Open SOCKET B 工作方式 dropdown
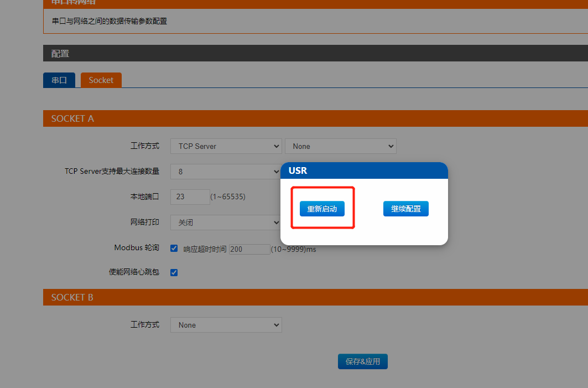 tap(226, 325)
